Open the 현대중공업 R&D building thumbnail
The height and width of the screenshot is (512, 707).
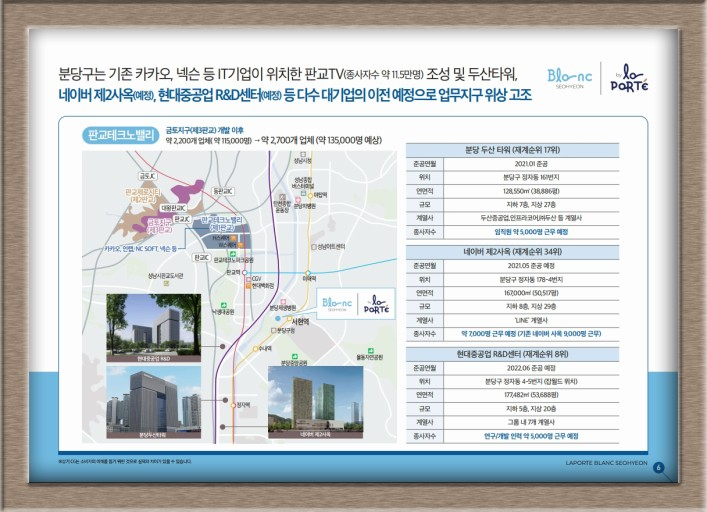154,328
